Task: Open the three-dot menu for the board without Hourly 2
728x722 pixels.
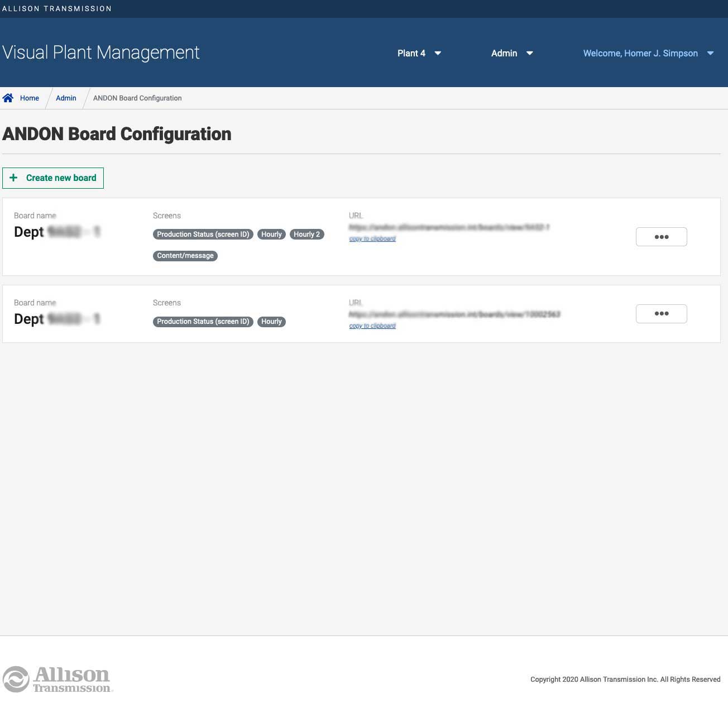Action: pos(662,313)
